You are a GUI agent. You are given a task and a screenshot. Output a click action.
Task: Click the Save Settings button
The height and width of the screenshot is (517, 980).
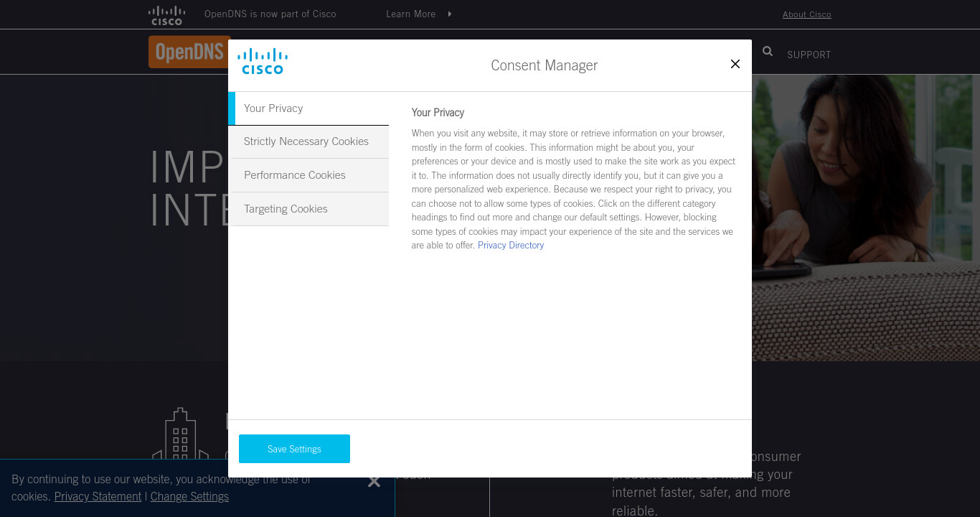point(294,449)
